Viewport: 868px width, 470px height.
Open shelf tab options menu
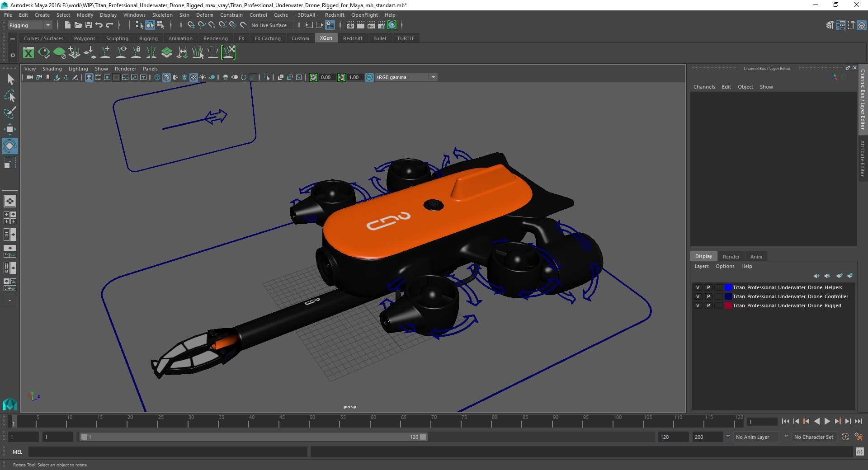[x=13, y=39]
